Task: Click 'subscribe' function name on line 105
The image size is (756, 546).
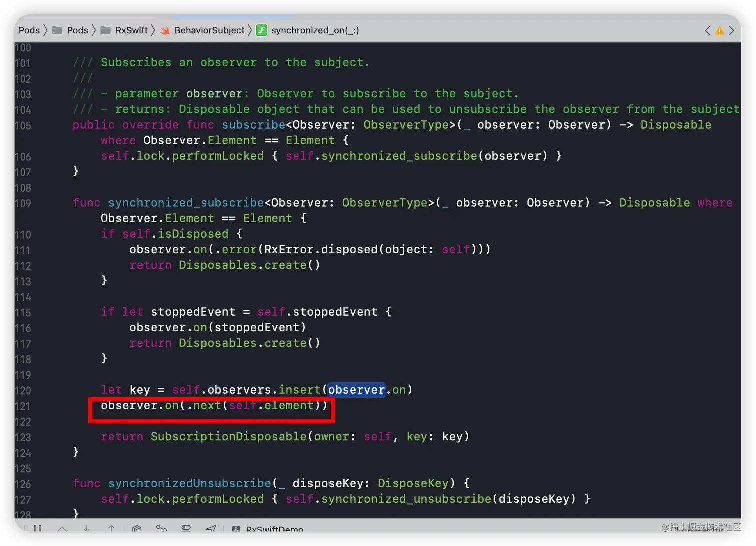Action: 253,125
